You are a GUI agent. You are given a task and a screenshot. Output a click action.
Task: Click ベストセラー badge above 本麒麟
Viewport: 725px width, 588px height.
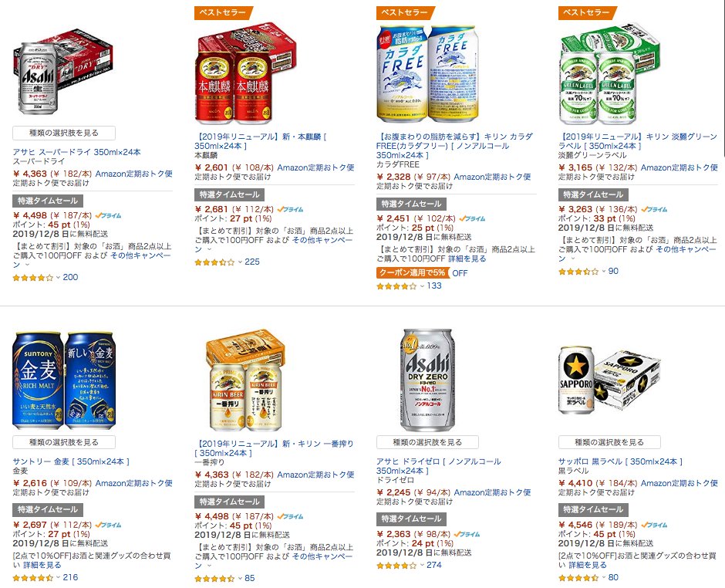[x=224, y=12]
